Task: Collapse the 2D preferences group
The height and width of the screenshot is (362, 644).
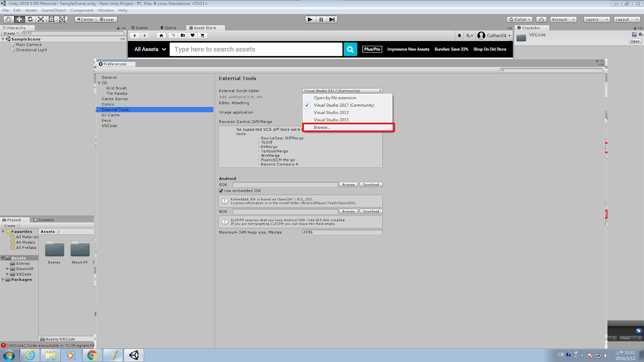Action: point(99,83)
